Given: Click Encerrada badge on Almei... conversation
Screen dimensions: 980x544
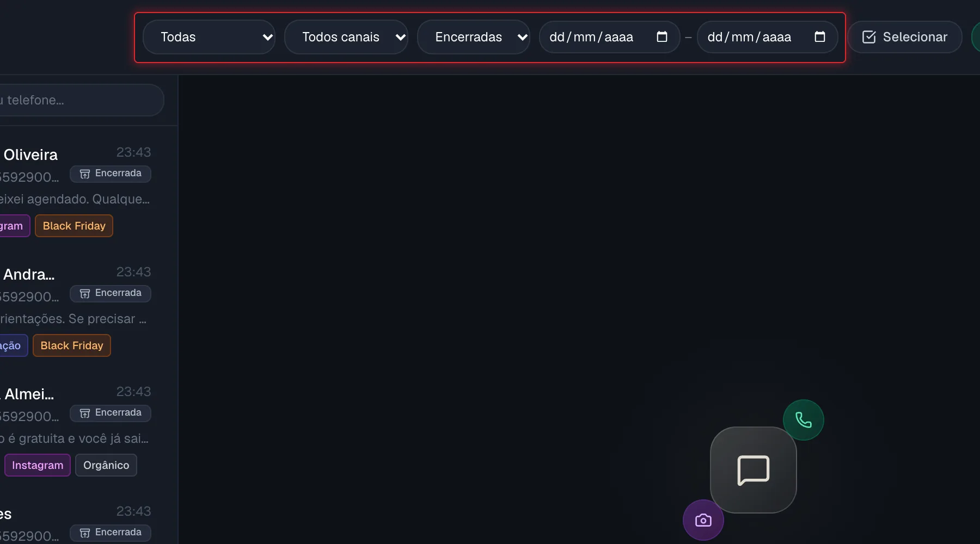Looking at the screenshot, I should (111, 413).
